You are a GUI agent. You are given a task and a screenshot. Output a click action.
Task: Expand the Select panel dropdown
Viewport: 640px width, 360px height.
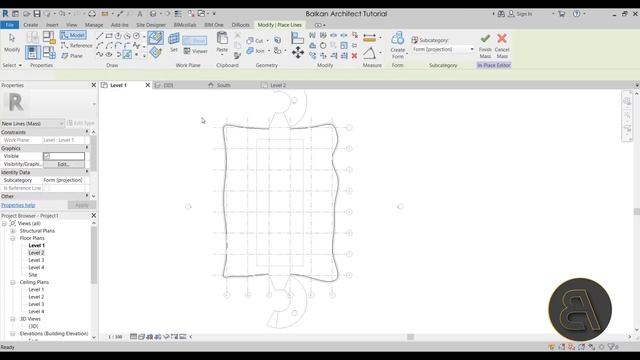pyautogui.click(x=12, y=65)
